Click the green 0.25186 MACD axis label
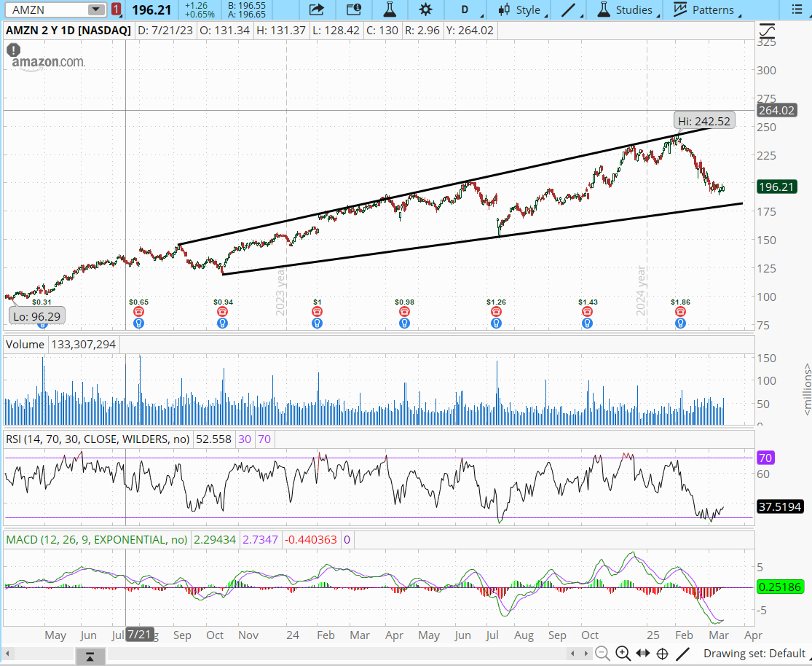Image resolution: width=812 pixels, height=666 pixels. tap(779, 587)
